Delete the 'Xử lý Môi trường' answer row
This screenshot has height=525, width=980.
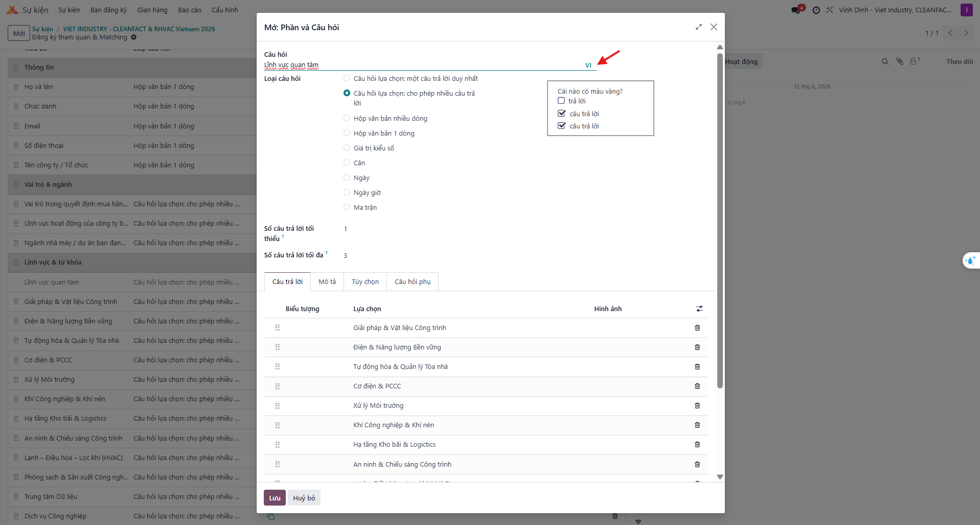coord(697,406)
